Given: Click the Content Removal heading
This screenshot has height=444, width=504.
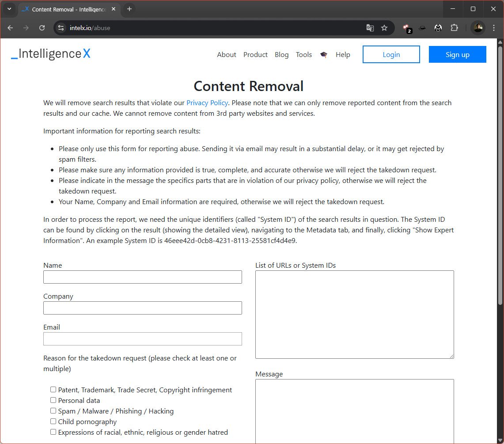Looking at the screenshot, I should coord(248,86).
